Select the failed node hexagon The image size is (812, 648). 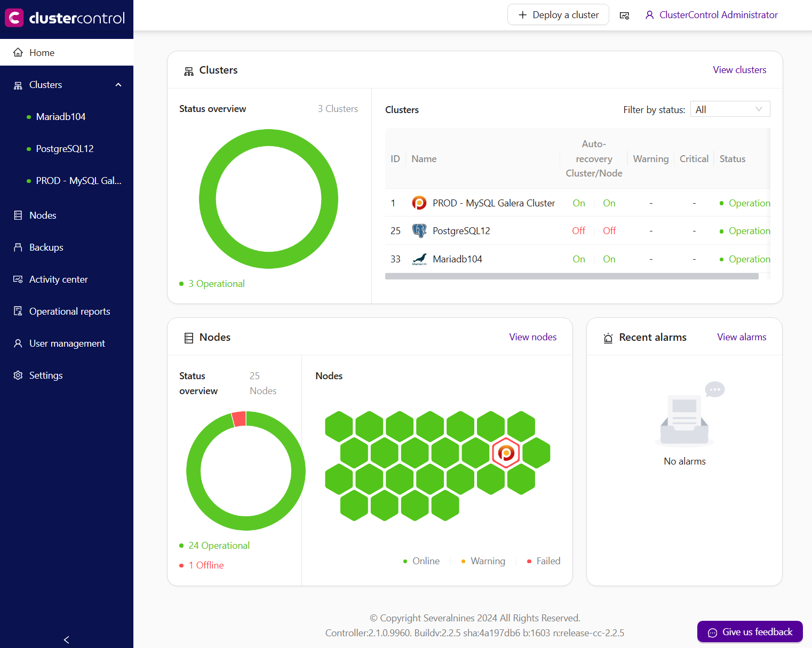[506, 453]
